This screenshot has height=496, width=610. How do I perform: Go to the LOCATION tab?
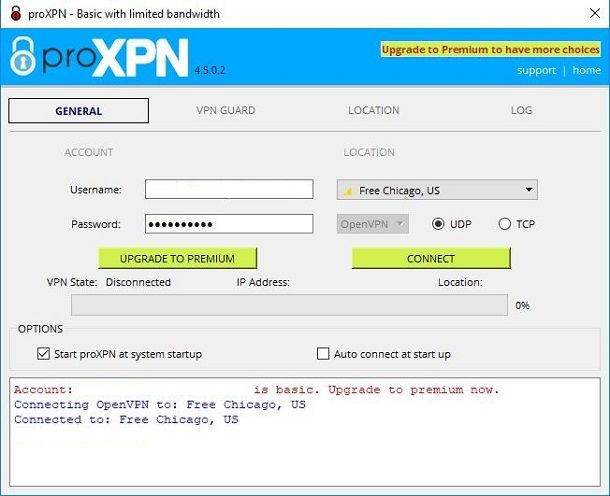[373, 110]
